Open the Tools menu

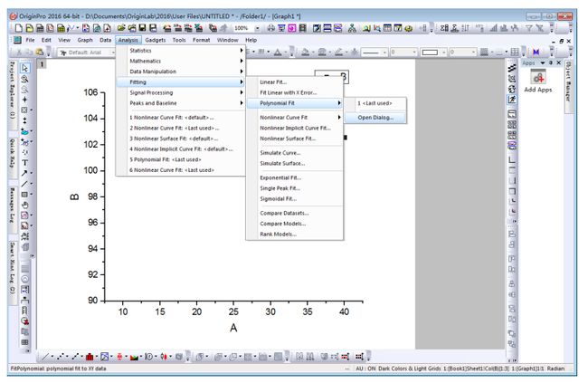[179, 40]
